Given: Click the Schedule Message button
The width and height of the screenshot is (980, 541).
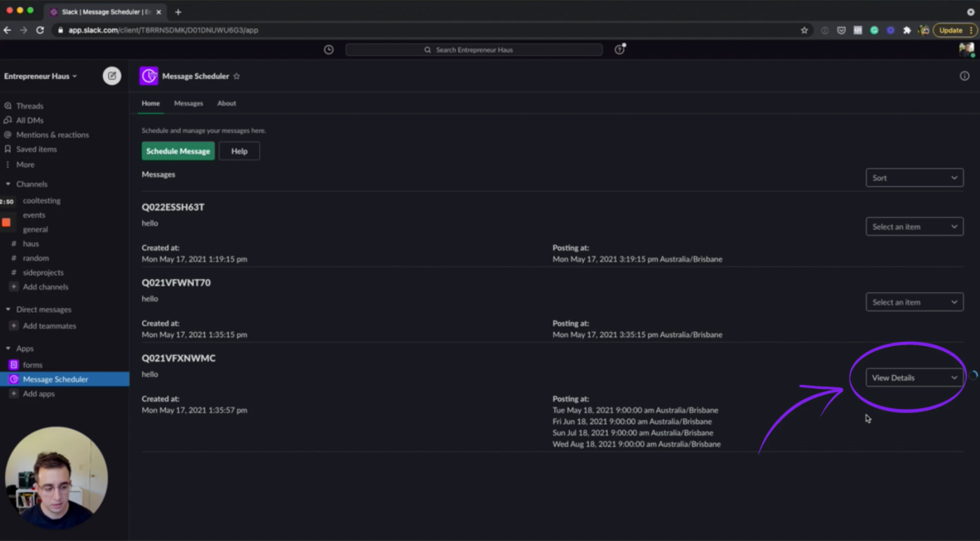Looking at the screenshot, I should pyautogui.click(x=178, y=151).
